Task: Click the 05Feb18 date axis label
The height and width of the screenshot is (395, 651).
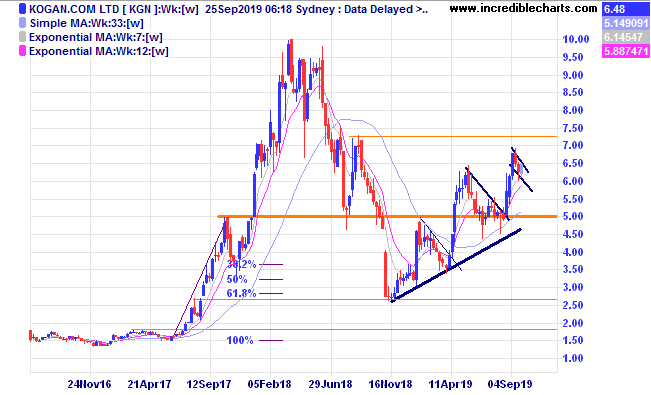Action: [270, 384]
